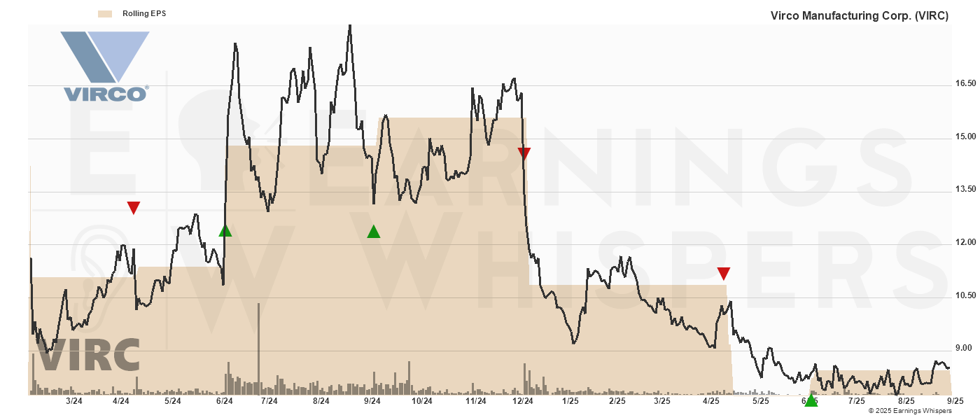Click the tallest volume bar near 7/24
The image size is (980, 420).
coord(258,349)
